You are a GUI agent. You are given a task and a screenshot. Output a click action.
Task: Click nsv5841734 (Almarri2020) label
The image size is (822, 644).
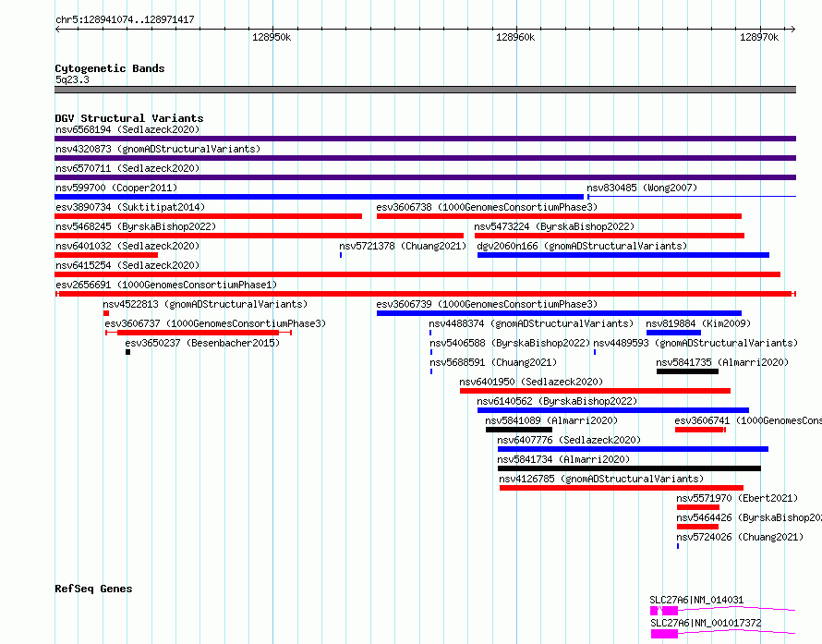pos(563,459)
